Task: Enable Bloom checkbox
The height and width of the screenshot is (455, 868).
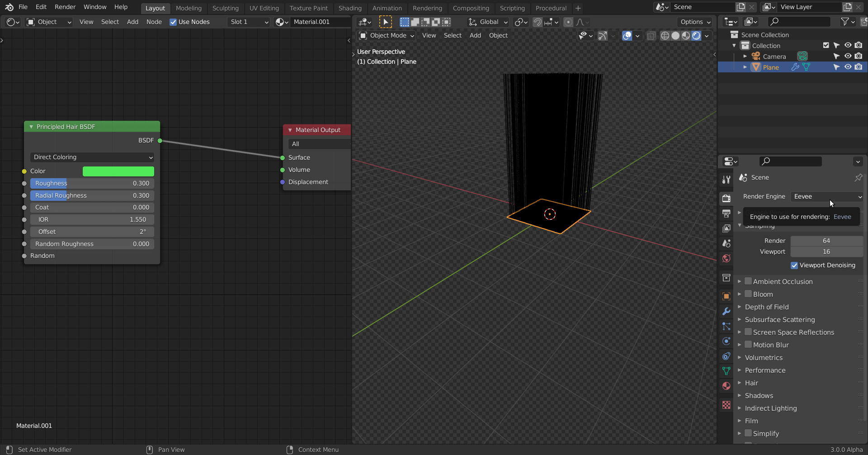Action: click(x=748, y=294)
